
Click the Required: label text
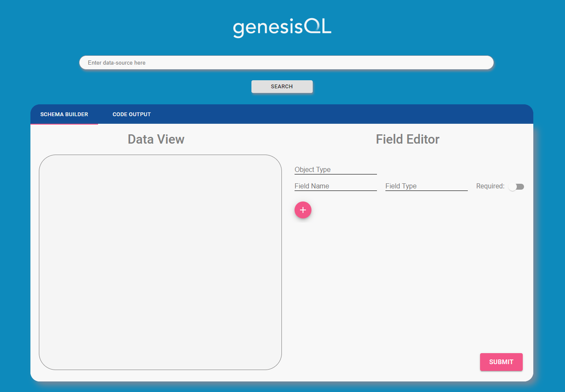(x=490, y=186)
